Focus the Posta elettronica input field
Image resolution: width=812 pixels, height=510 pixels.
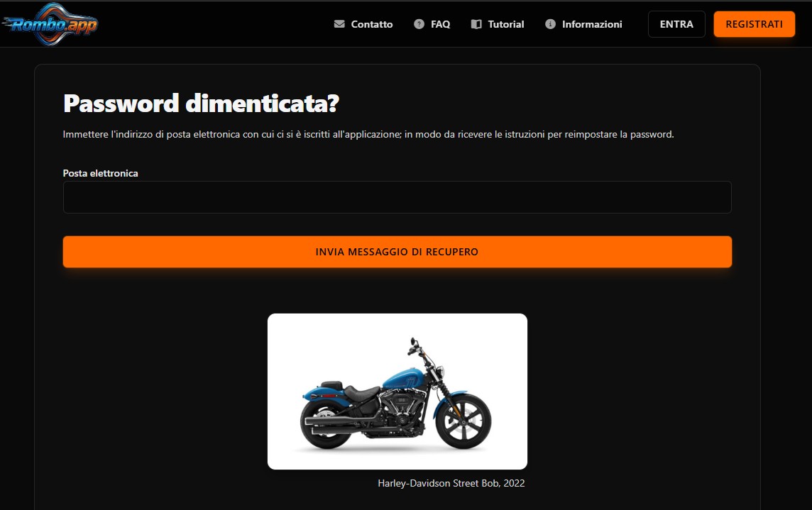pos(397,197)
